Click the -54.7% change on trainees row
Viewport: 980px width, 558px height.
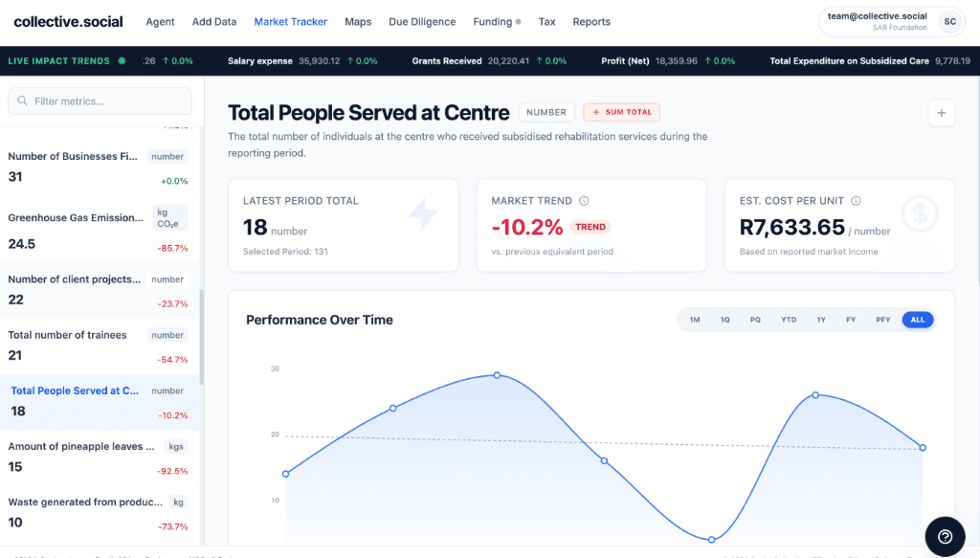pos(172,359)
